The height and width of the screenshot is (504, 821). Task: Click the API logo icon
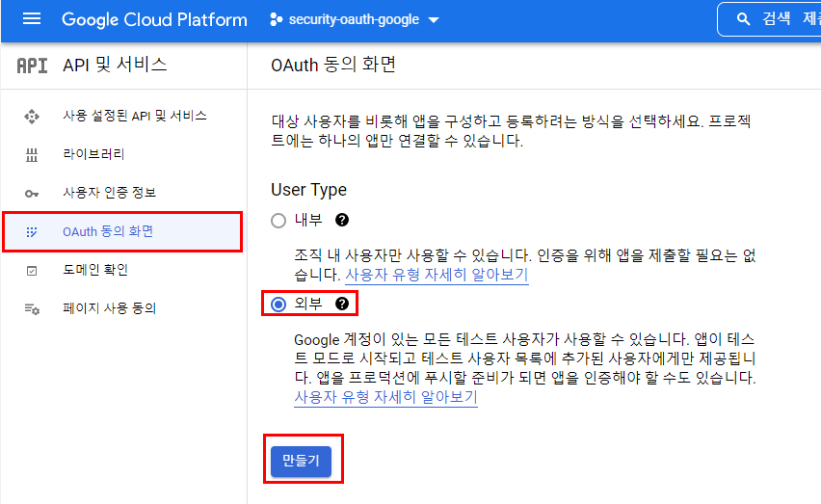coord(32,66)
